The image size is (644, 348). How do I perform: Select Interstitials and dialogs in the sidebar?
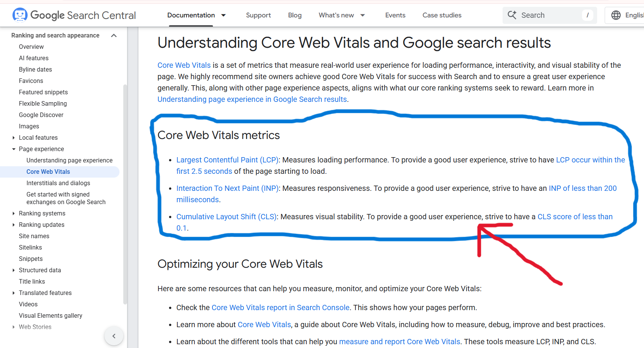pos(58,183)
